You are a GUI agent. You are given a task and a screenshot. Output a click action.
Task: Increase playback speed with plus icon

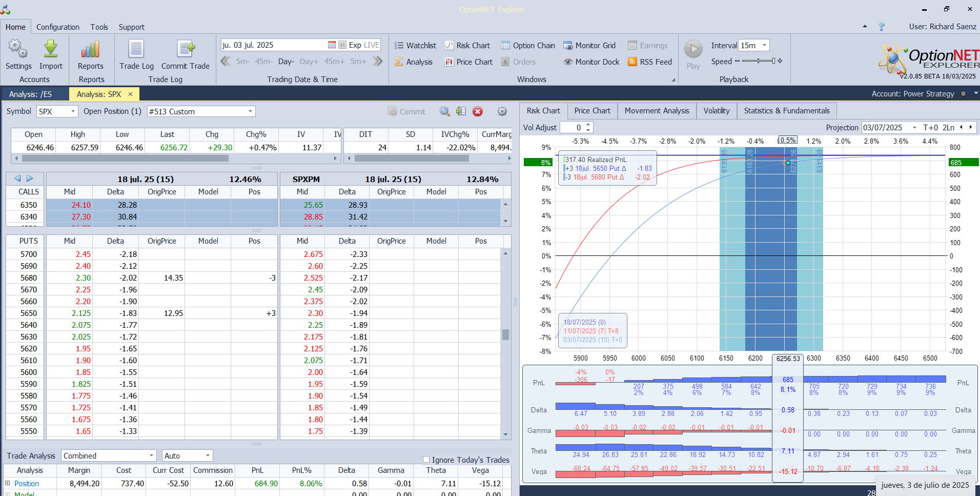tap(780, 61)
